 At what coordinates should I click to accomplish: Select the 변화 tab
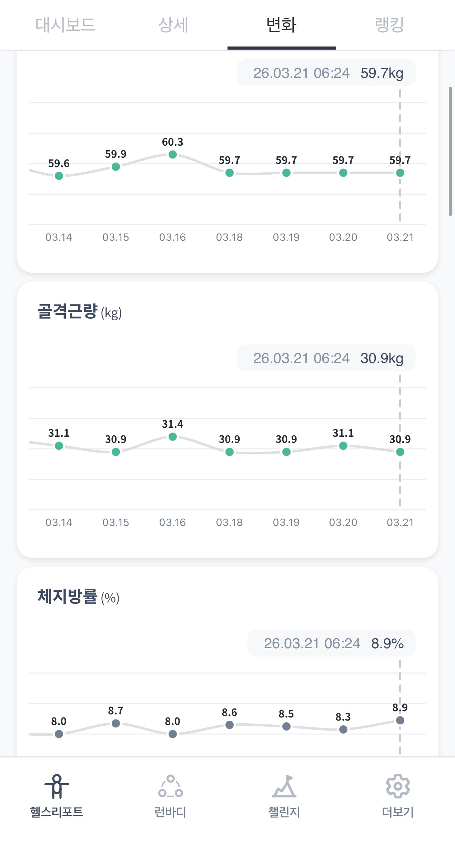point(281,25)
